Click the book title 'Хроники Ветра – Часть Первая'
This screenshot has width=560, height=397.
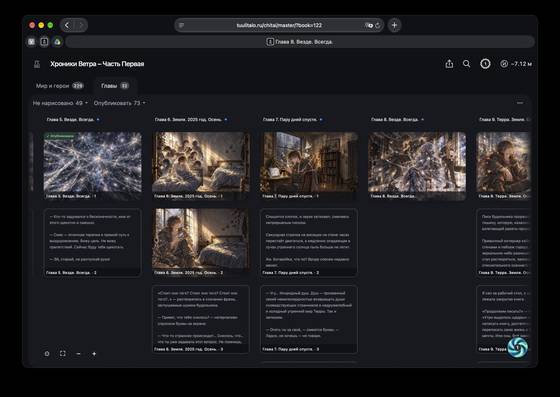coord(97,64)
